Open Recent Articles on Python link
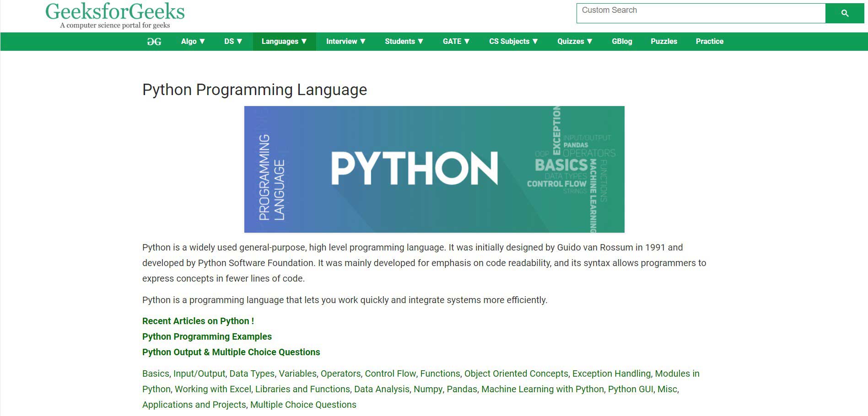868x416 pixels. [x=198, y=321]
